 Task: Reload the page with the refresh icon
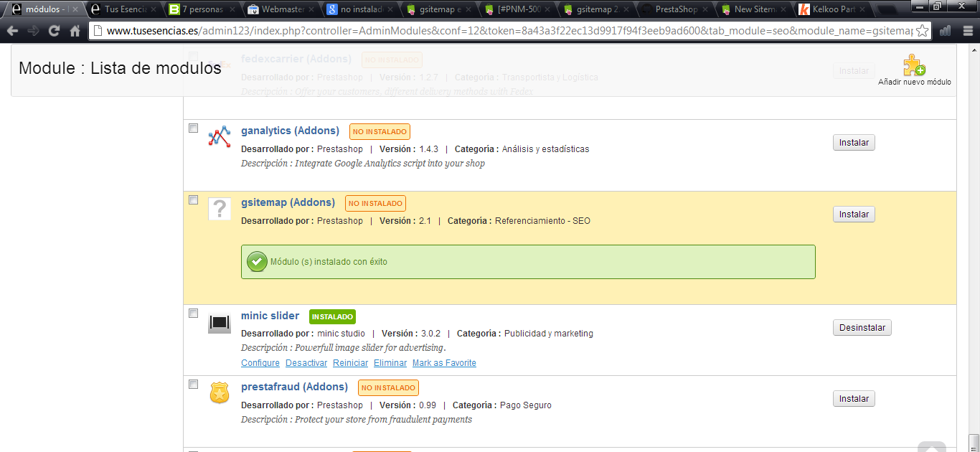tap(54, 31)
